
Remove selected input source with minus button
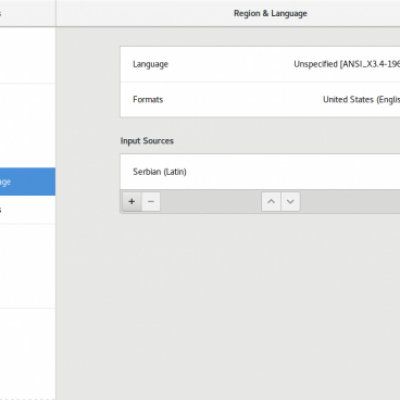151,201
